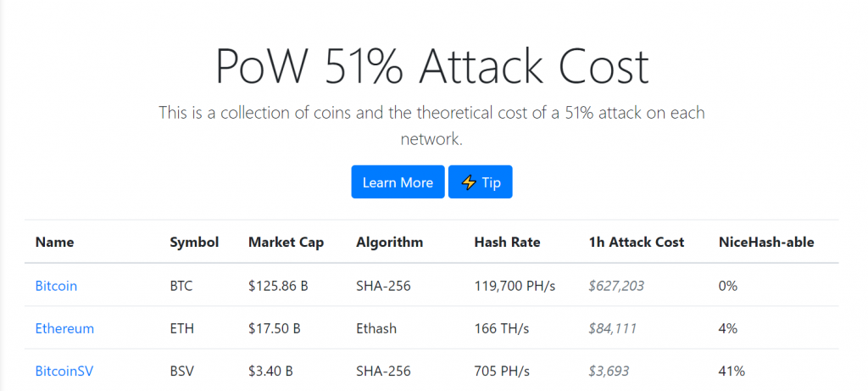Click Bitcoin's $627,203 attack cost value
Viewport: 868px width, 391px height.
tap(616, 286)
